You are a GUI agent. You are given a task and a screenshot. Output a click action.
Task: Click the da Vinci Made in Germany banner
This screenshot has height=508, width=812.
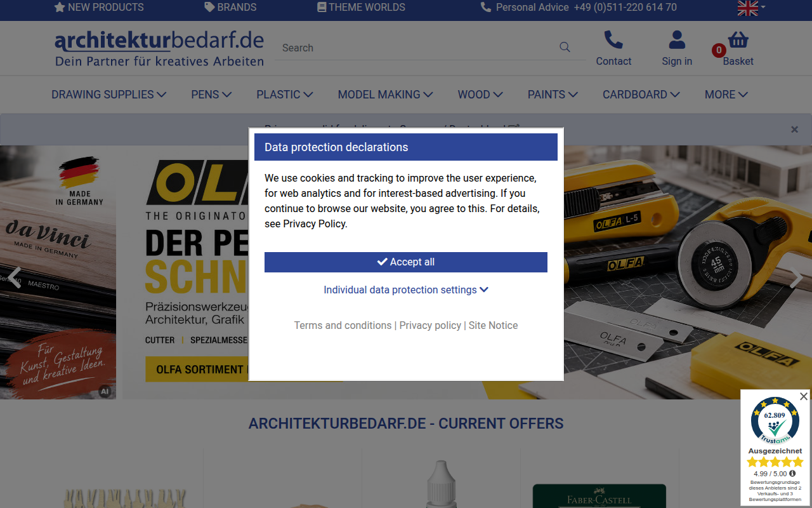[x=58, y=272]
